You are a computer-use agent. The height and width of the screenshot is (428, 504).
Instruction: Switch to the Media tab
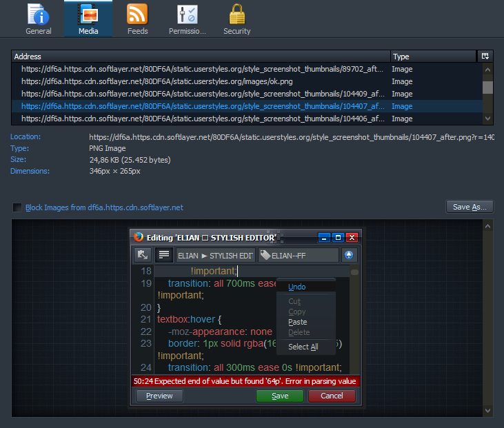88,19
